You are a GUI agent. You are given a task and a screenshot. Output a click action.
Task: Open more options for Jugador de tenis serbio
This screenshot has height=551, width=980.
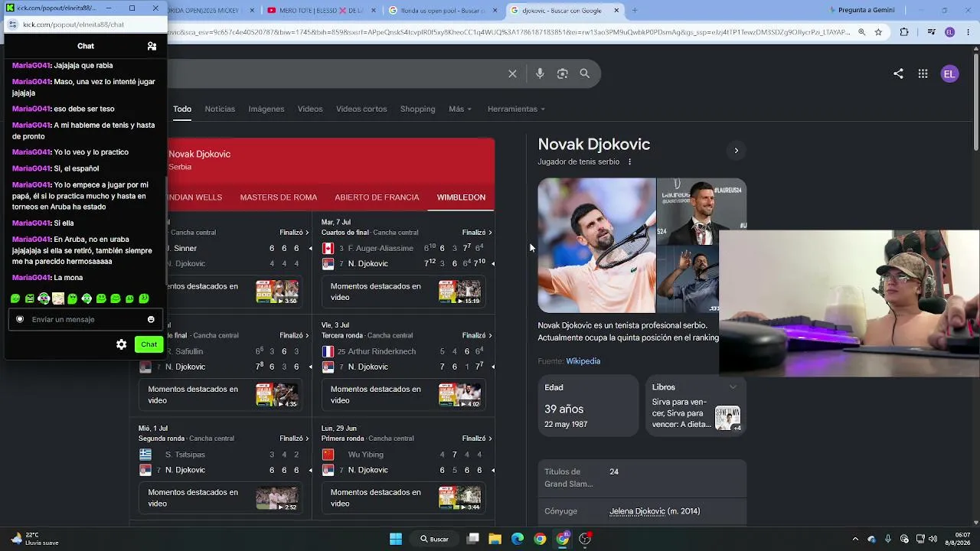pos(630,161)
